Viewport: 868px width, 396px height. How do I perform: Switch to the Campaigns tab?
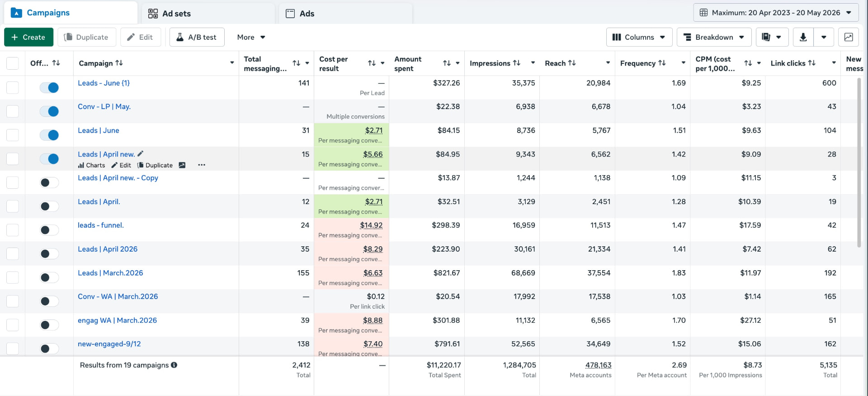71,13
